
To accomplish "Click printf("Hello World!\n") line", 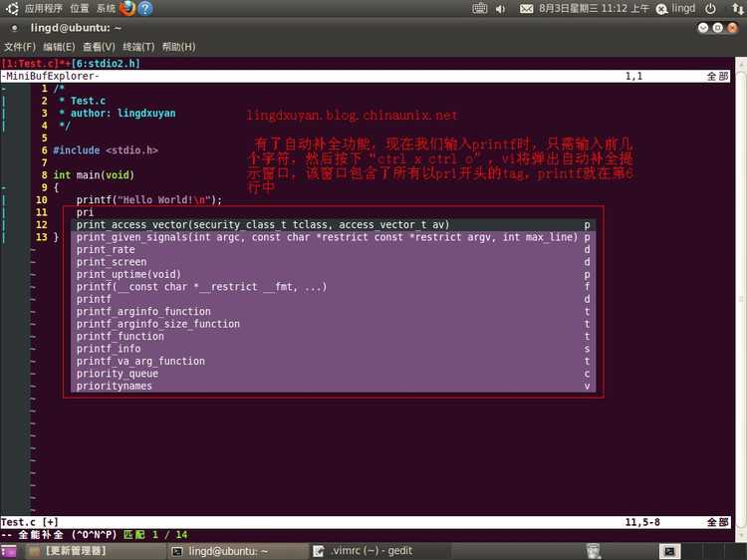I will point(149,199).
